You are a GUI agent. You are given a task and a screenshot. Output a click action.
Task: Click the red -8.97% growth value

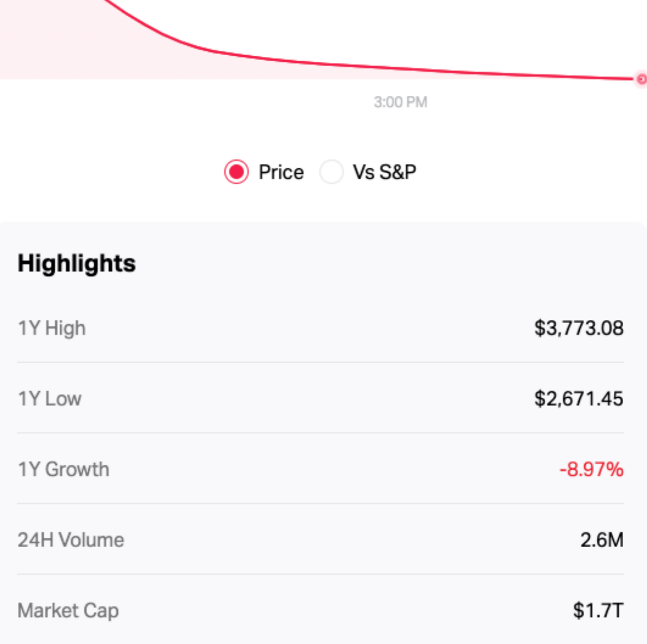coord(591,469)
